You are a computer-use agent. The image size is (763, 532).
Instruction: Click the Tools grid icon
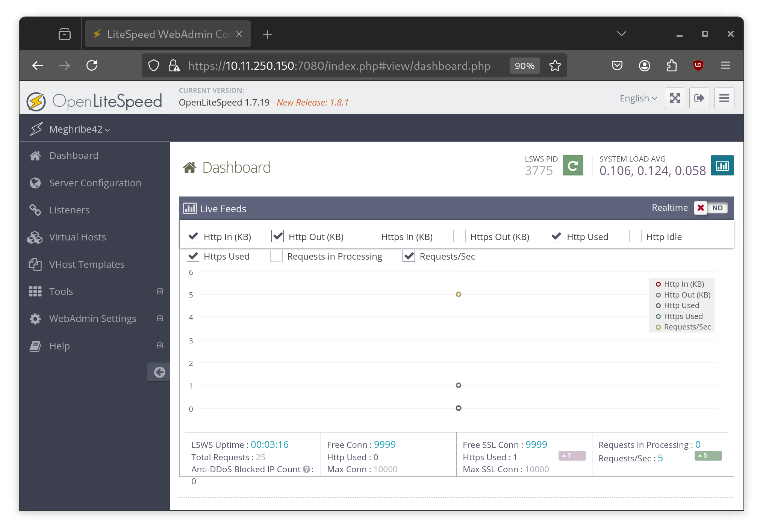point(35,292)
